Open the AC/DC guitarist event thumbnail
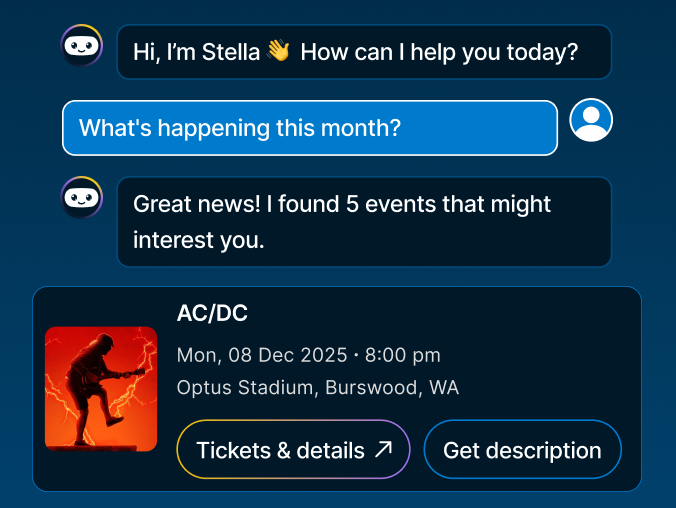The width and height of the screenshot is (676, 508). tap(101, 389)
